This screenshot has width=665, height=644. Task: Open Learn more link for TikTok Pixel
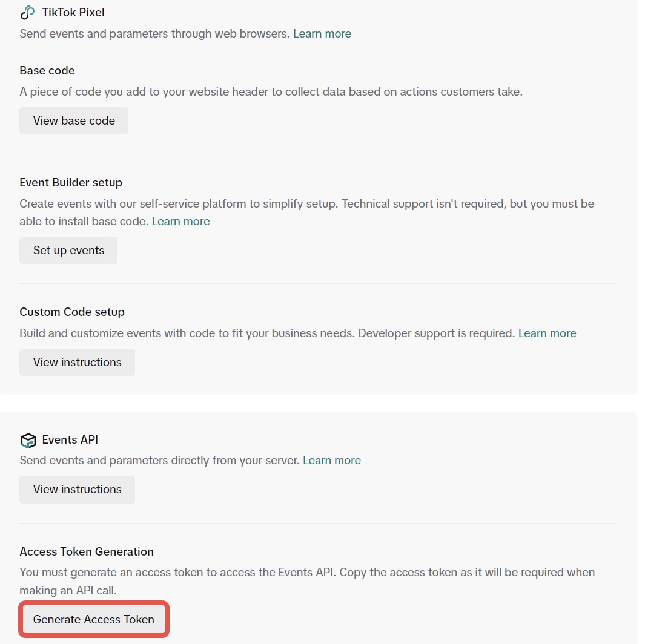tap(322, 33)
